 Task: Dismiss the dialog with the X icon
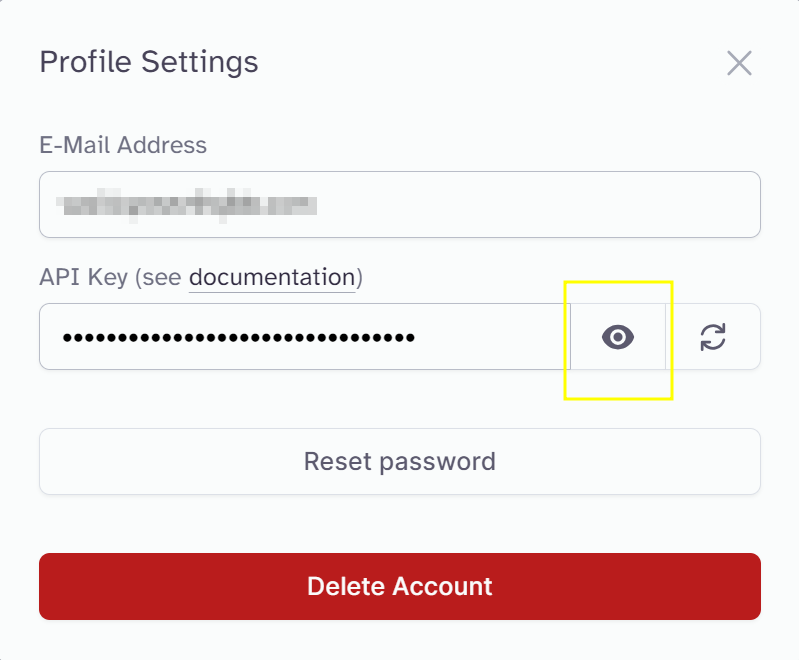point(739,64)
